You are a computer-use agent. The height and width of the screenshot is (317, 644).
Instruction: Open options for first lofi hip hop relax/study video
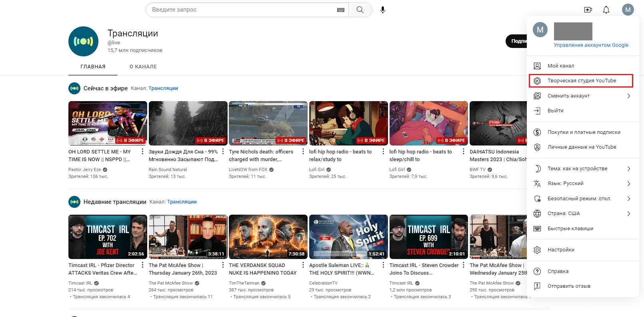[383, 152]
